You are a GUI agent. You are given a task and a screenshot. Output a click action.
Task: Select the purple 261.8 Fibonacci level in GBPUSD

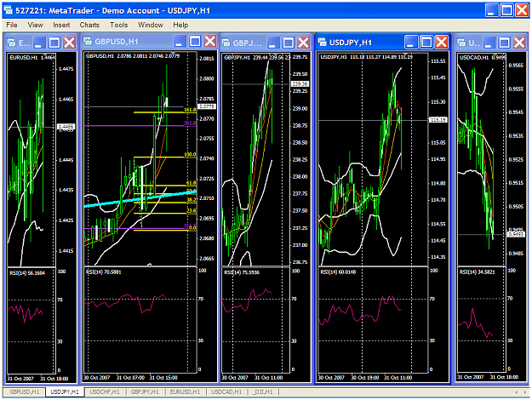140,125
